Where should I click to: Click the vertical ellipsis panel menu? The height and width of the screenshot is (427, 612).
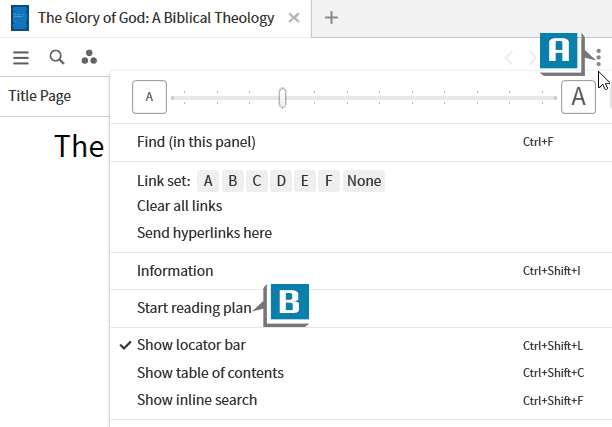coord(598,58)
